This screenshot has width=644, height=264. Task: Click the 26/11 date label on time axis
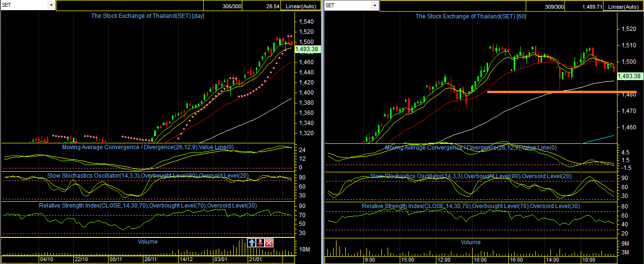[x=151, y=260]
